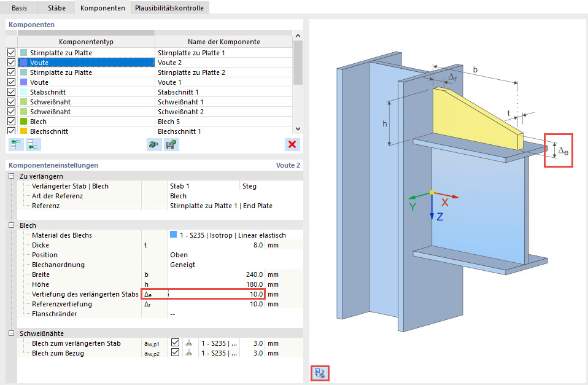Toggle Schweißnaht 1 component checkbox
The image size is (588, 385).
(x=12, y=102)
